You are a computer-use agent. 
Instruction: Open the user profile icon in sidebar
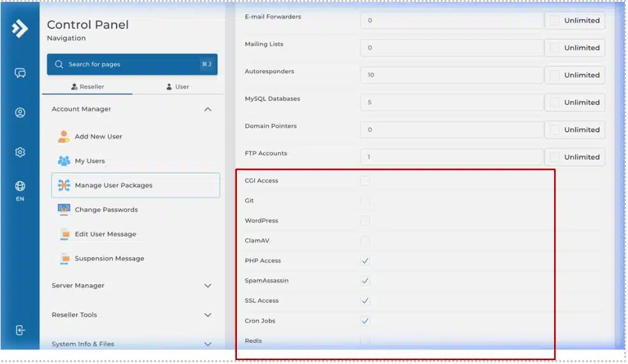tap(20, 113)
